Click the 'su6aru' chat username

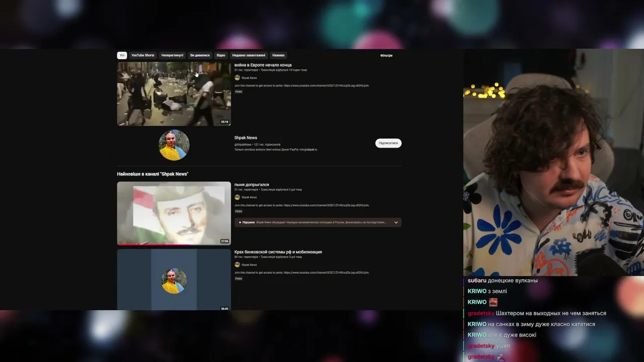(x=477, y=281)
